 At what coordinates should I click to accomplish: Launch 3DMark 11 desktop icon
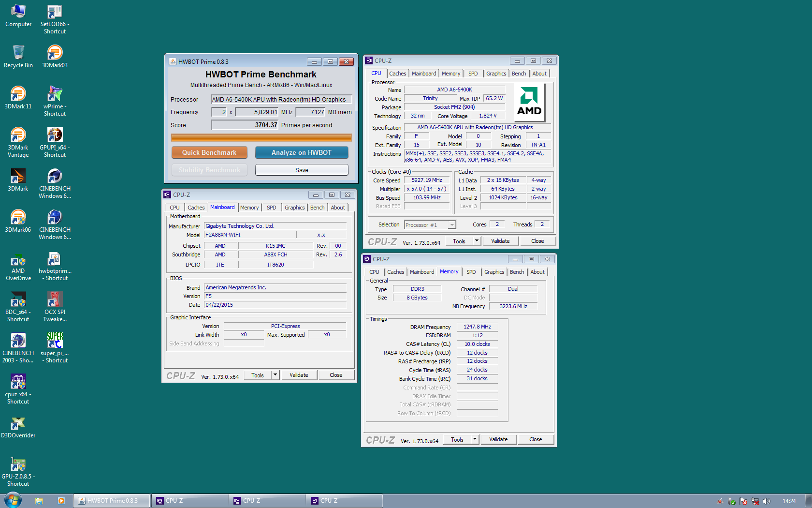[18, 98]
